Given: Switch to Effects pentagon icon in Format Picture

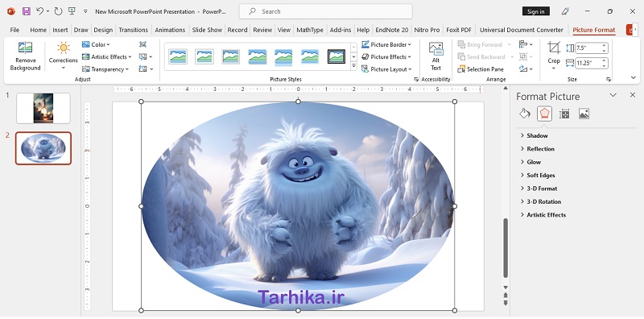Looking at the screenshot, I should (x=544, y=114).
